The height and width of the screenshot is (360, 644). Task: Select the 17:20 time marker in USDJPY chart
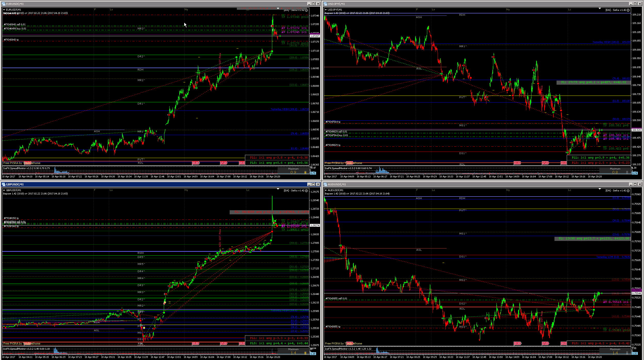546,163
